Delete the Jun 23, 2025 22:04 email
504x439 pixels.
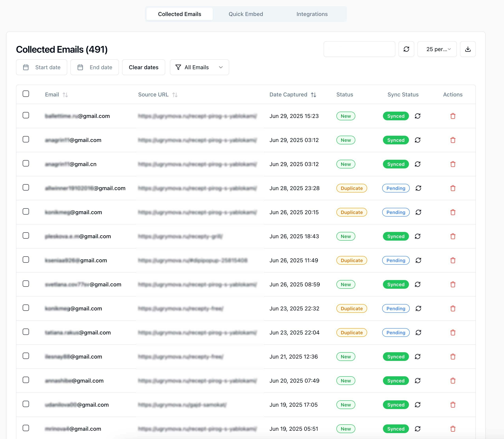(x=453, y=333)
